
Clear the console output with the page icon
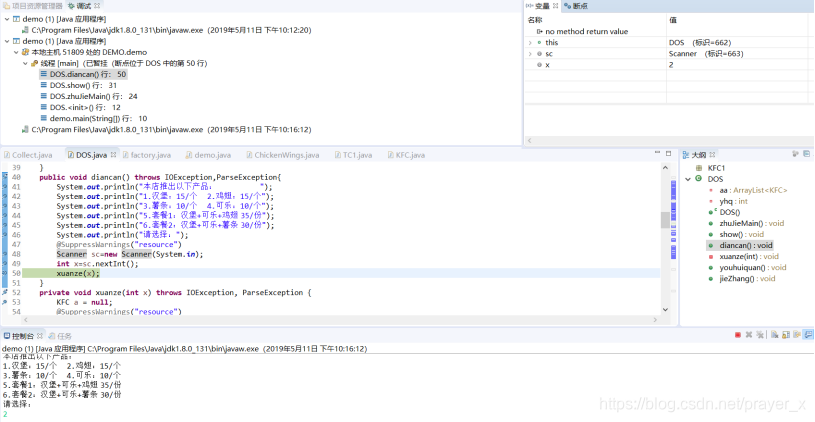click(774, 335)
